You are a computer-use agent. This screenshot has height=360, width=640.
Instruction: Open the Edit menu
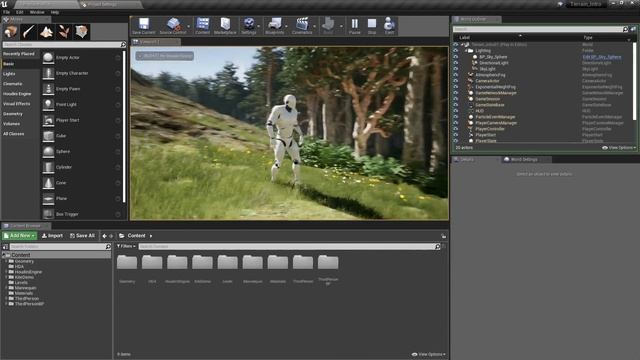[20, 12]
